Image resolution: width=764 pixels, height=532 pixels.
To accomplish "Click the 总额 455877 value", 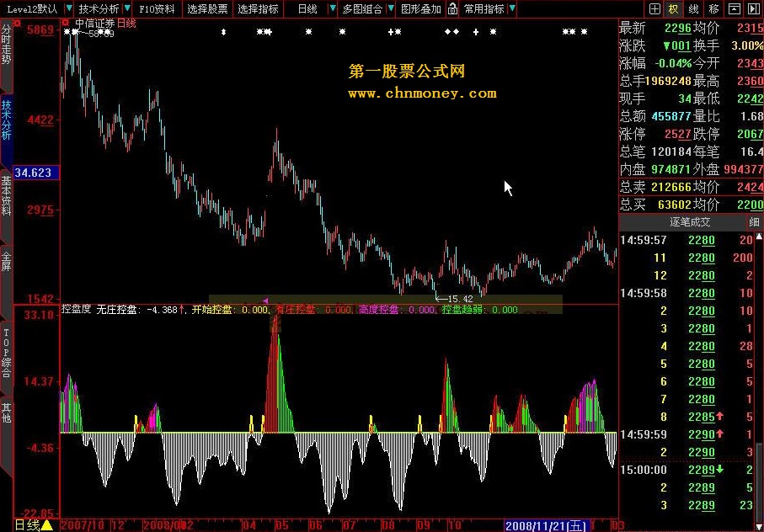I will point(671,116).
